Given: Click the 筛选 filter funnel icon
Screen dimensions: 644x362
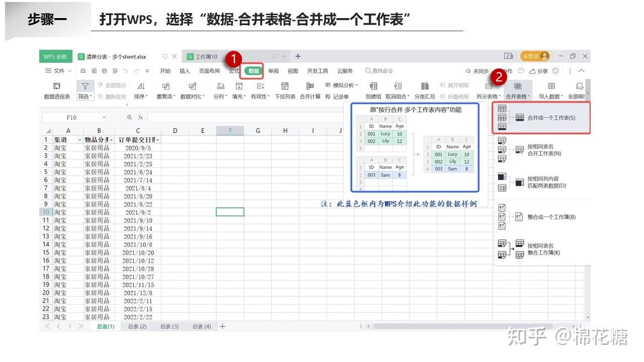Looking at the screenshot, I should point(85,86).
